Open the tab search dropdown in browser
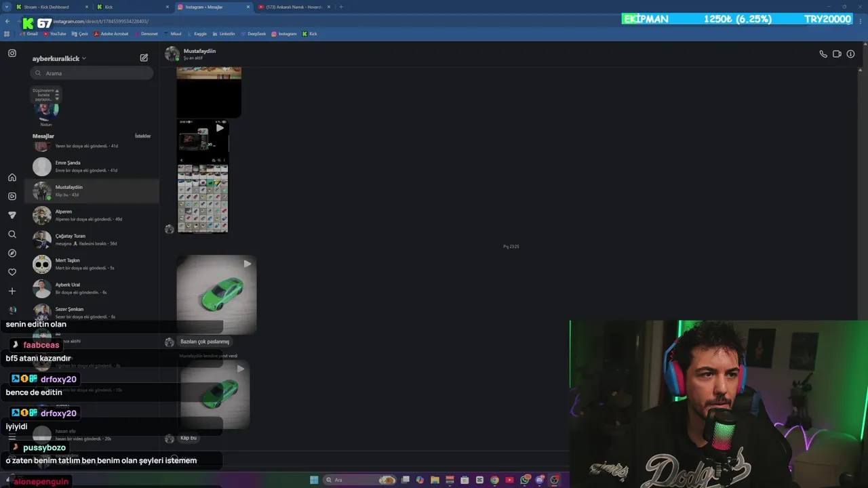Viewport: 868px width, 488px height. tap(5, 7)
